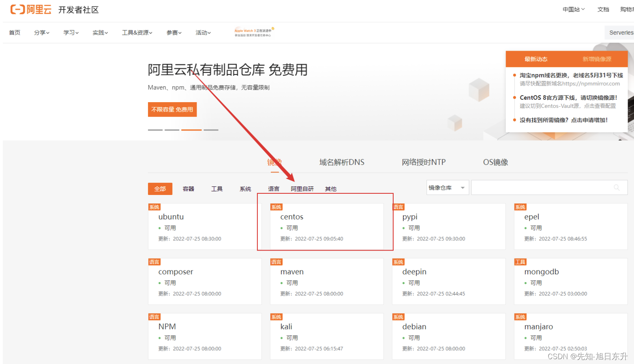
Task: Click the 语言 tag on composer card
Action: [x=154, y=262]
